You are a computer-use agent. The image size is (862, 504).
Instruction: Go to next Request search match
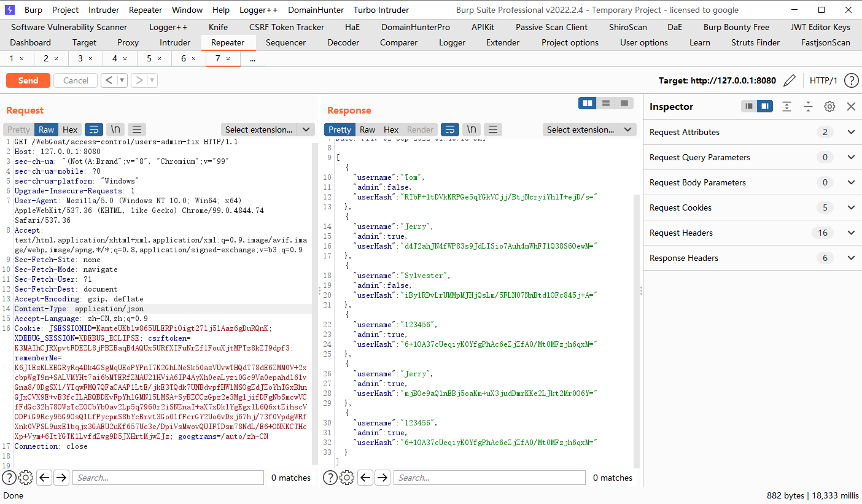pos(61,478)
